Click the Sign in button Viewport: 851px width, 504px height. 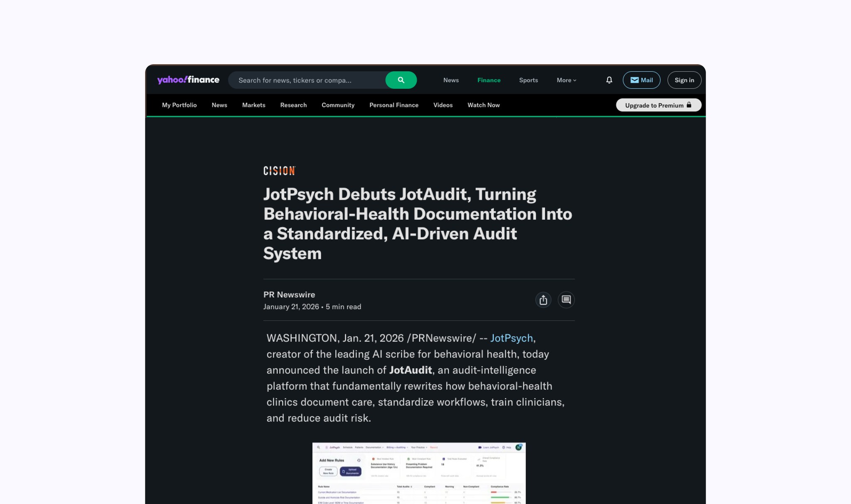[x=684, y=80]
